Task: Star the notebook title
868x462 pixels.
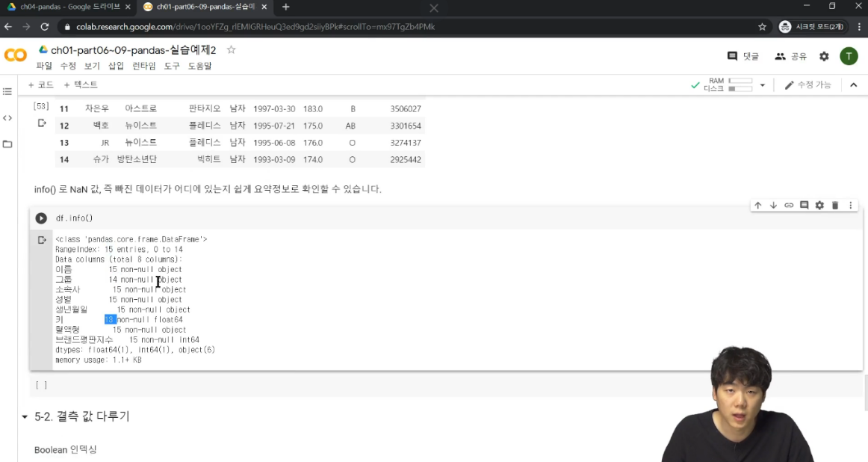Action: click(x=232, y=50)
